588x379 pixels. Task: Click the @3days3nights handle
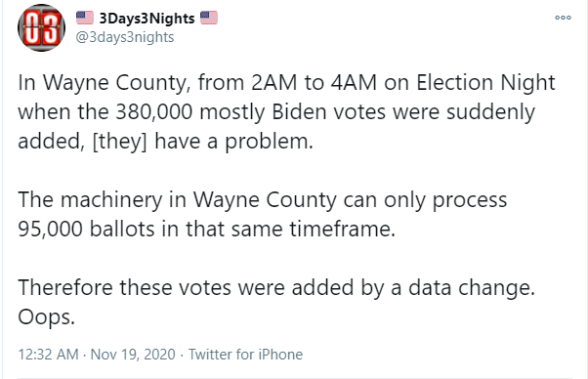(125, 37)
